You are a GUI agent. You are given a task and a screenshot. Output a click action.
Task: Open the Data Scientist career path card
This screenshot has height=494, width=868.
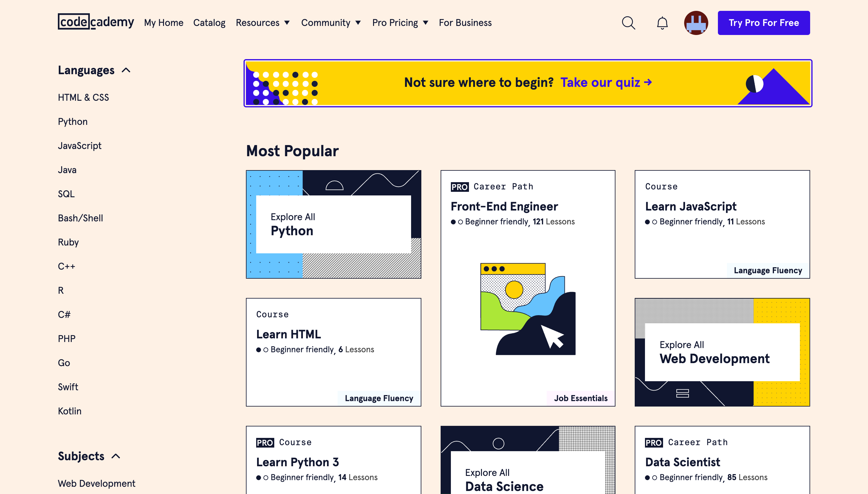point(722,461)
